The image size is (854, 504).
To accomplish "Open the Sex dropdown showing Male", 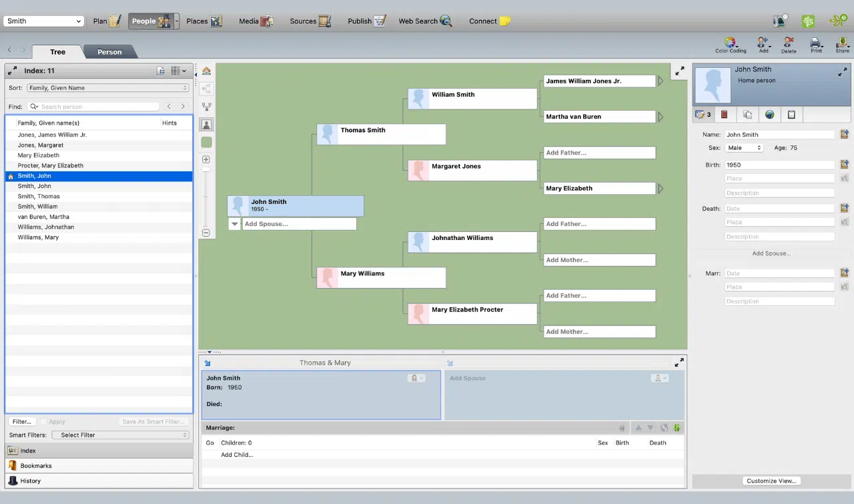I will coord(745,148).
